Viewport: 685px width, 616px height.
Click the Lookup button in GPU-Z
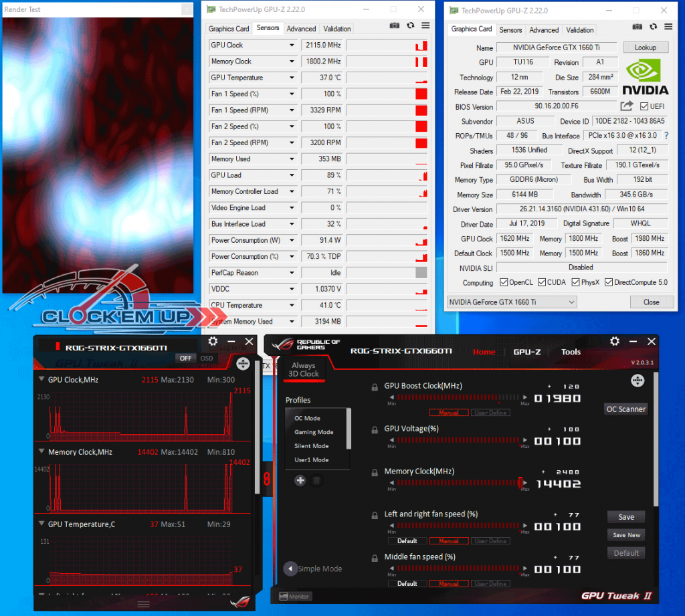(645, 47)
